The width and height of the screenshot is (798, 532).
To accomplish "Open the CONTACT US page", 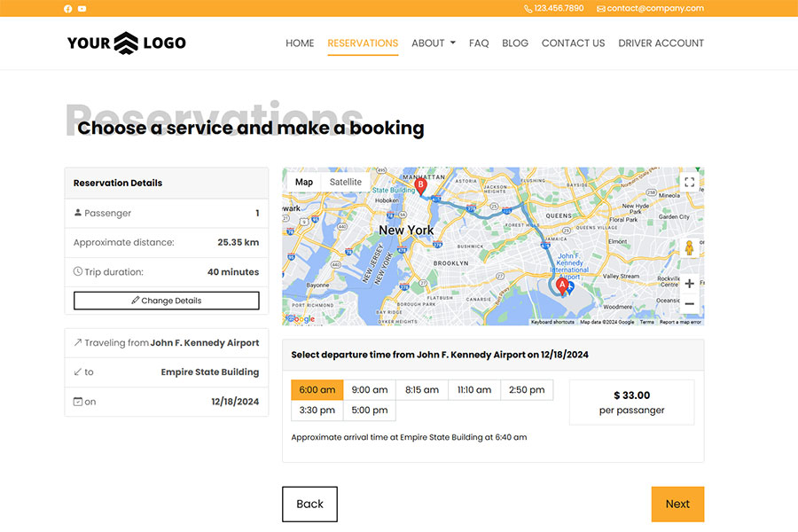I will (573, 43).
